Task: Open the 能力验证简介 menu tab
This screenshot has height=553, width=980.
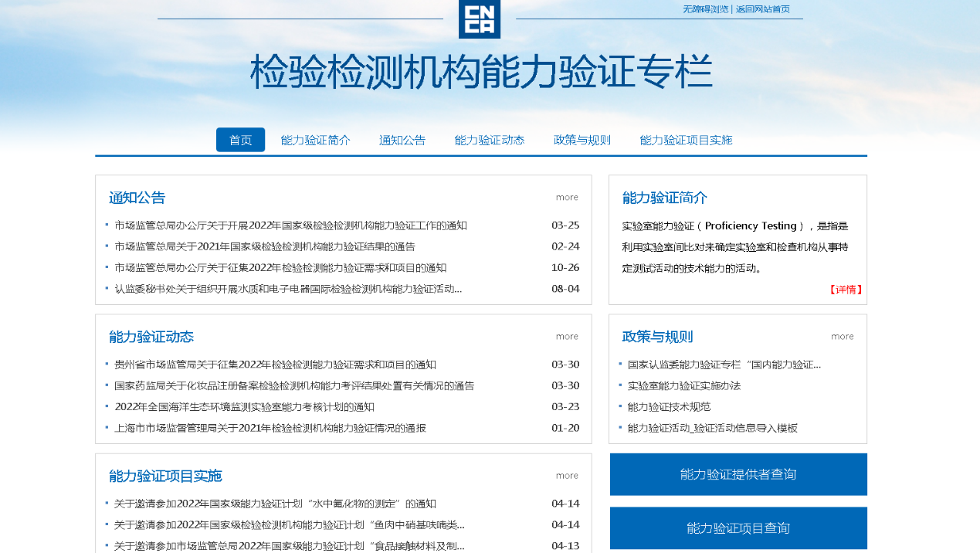Action: (x=315, y=140)
